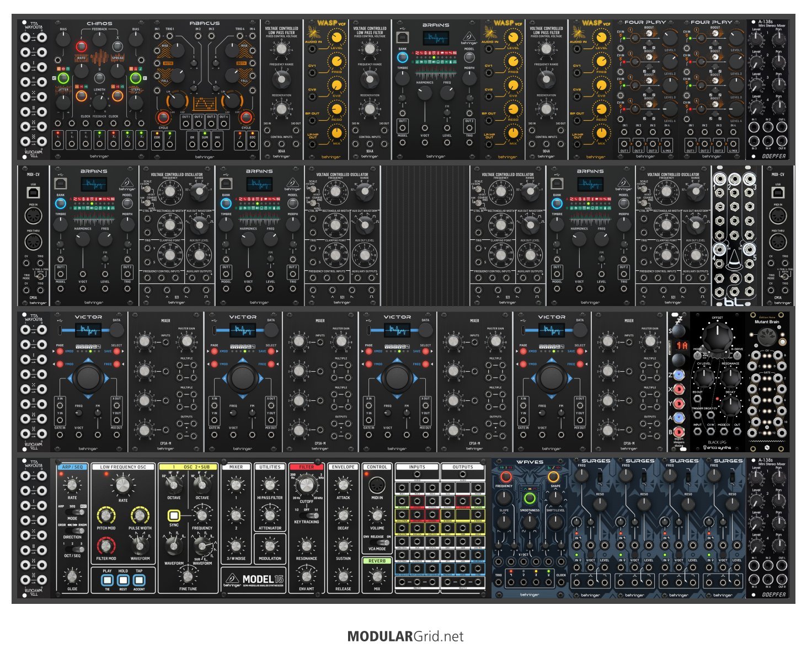Click the OR output jack on Abacus
The width and height of the screenshot is (812, 648).
pos(193,145)
